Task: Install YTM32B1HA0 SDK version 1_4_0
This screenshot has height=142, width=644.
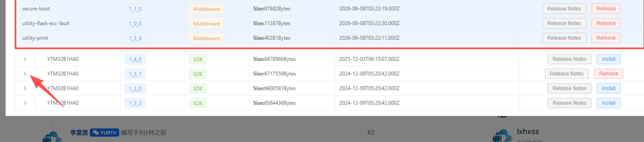Action: pyautogui.click(x=609, y=59)
